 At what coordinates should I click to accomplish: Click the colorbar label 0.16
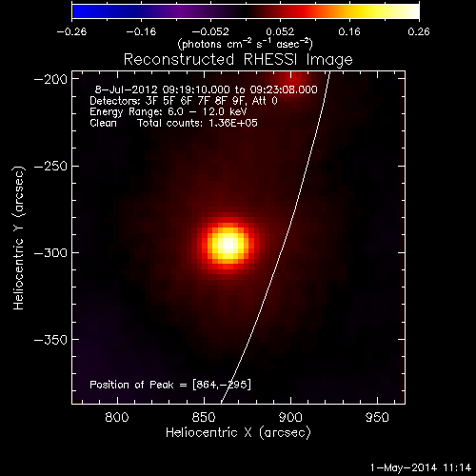(349, 31)
